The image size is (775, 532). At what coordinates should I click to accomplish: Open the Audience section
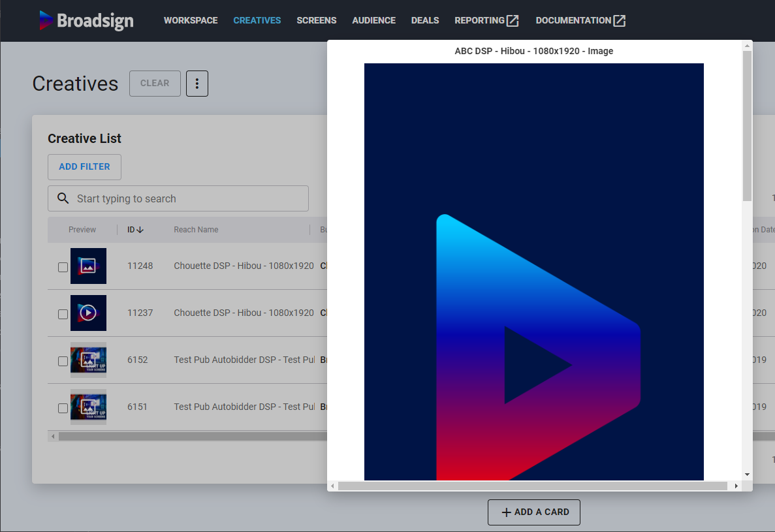pos(373,20)
